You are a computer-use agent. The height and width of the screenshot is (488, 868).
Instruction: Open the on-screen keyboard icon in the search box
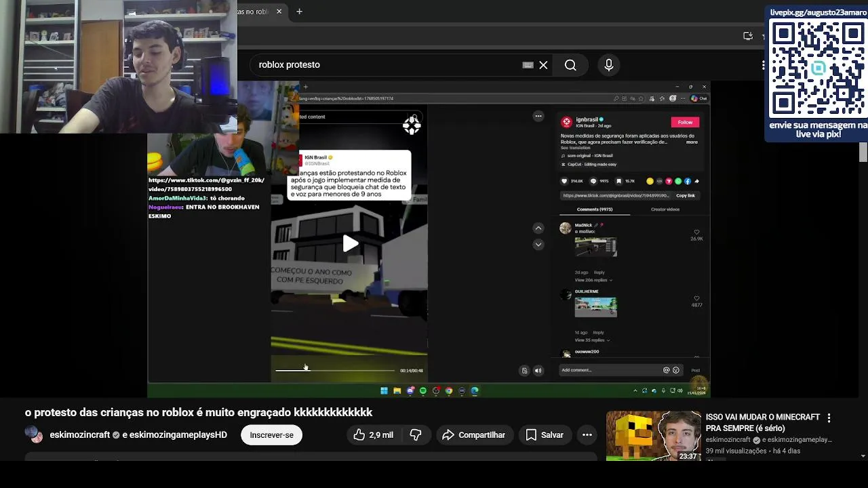528,65
